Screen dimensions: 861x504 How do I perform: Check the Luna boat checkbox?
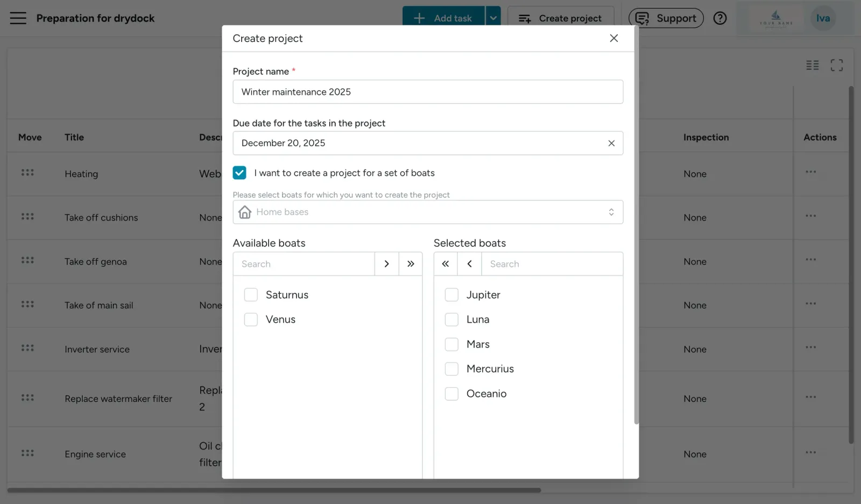click(451, 320)
